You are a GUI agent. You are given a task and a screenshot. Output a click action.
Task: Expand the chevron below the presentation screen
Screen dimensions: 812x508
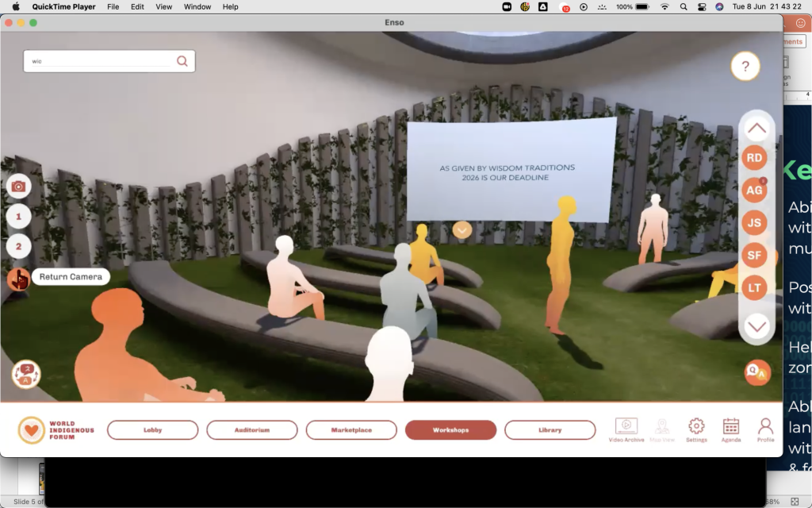pyautogui.click(x=462, y=229)
